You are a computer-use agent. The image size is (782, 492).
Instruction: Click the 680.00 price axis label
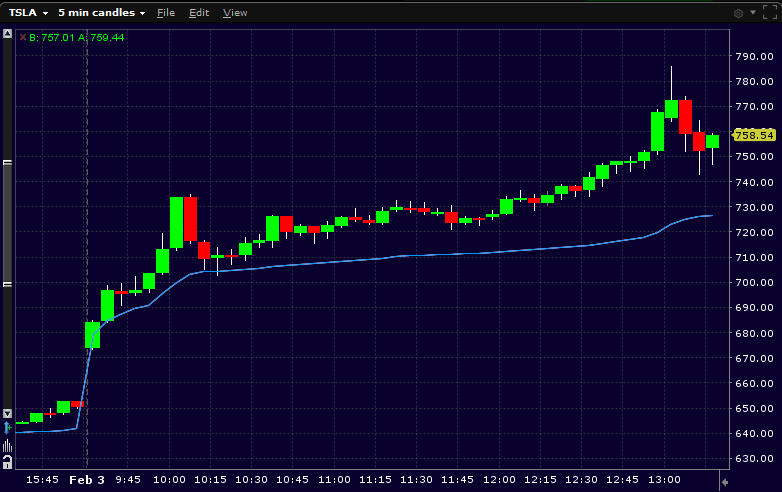755,333
